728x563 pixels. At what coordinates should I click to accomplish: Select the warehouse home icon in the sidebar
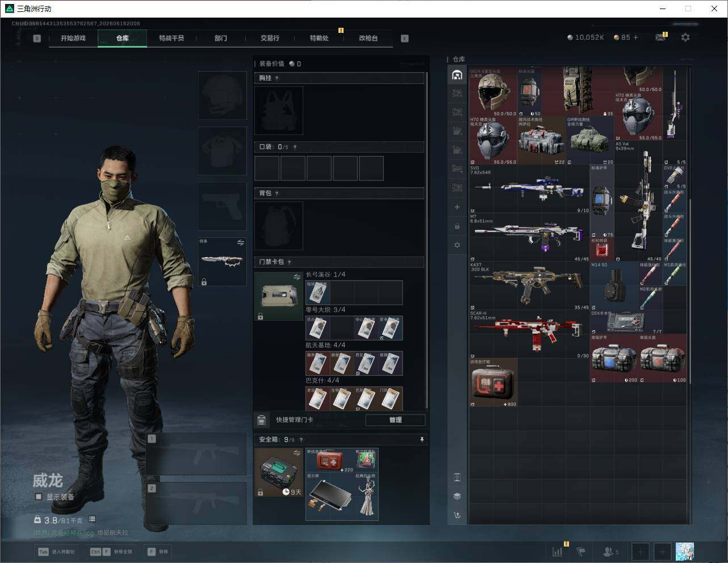457,75
